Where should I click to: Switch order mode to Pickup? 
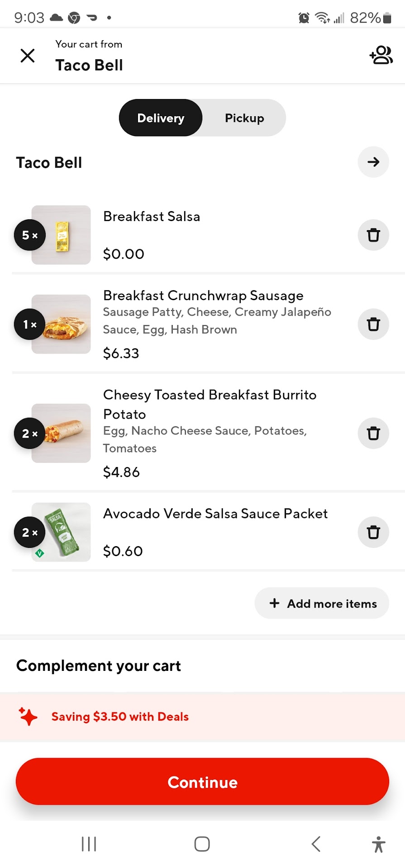point(244,118)
